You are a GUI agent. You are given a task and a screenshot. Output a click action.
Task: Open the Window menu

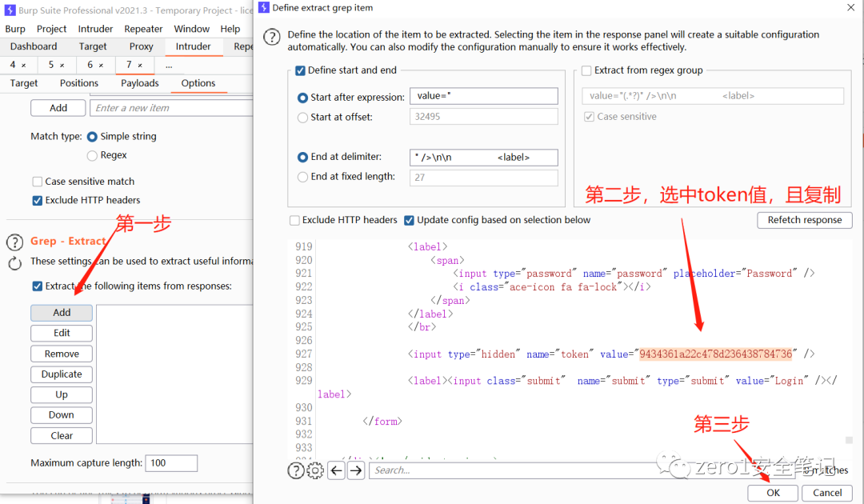192,29
